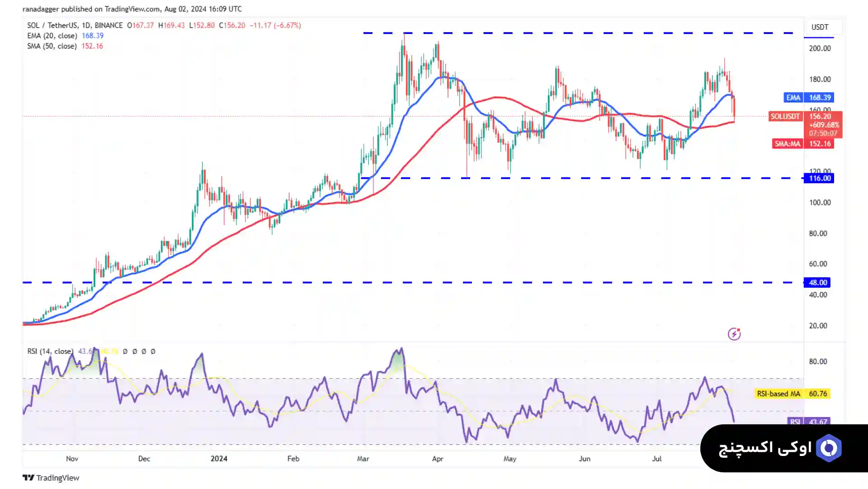Open the USDT currency selector
This screenshot has width=868, height=489.
coord(820,27)
